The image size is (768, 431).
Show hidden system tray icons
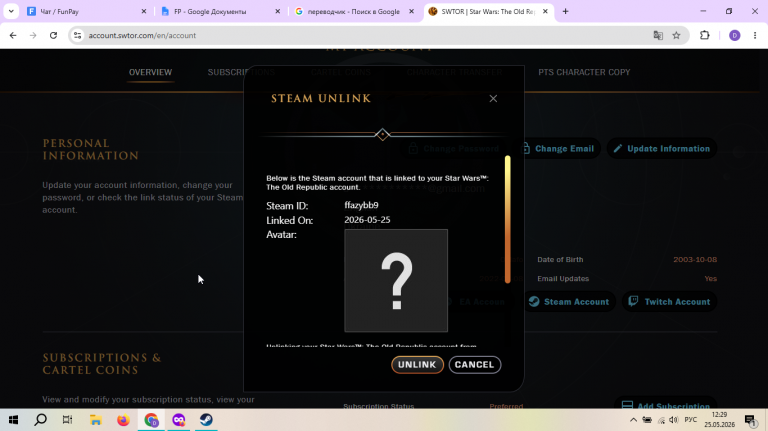tap(633, 420)
